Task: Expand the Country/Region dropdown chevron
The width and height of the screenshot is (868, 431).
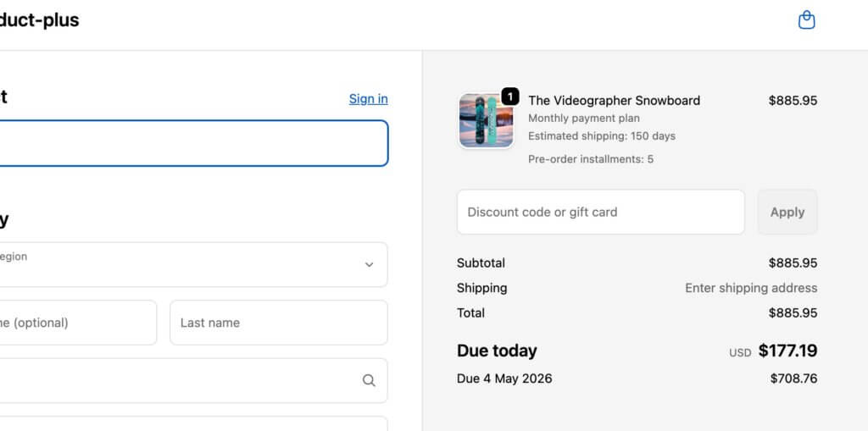Action: (x=369, y=264)
